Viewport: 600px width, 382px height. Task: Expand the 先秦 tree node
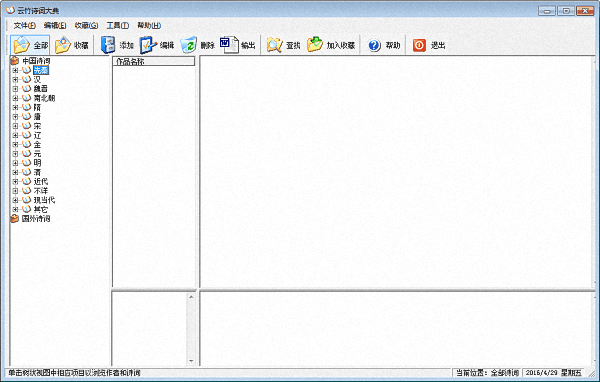15,70
